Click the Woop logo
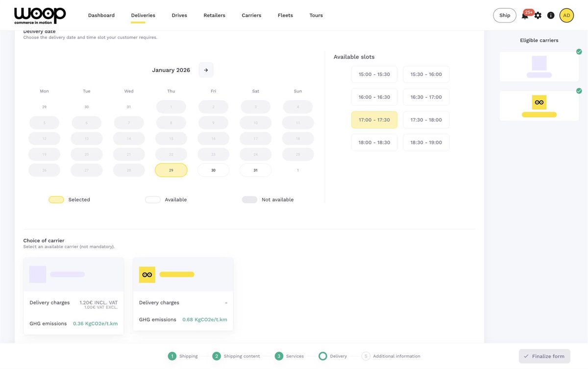The width and height of the screenshot is (588, 369). point(40,15)
